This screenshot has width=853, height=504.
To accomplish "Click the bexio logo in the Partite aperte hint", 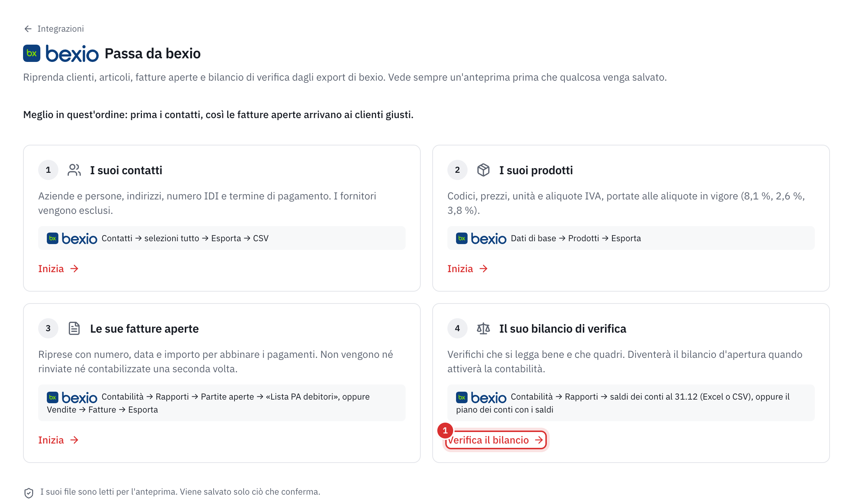I will [x=72, y=397].
